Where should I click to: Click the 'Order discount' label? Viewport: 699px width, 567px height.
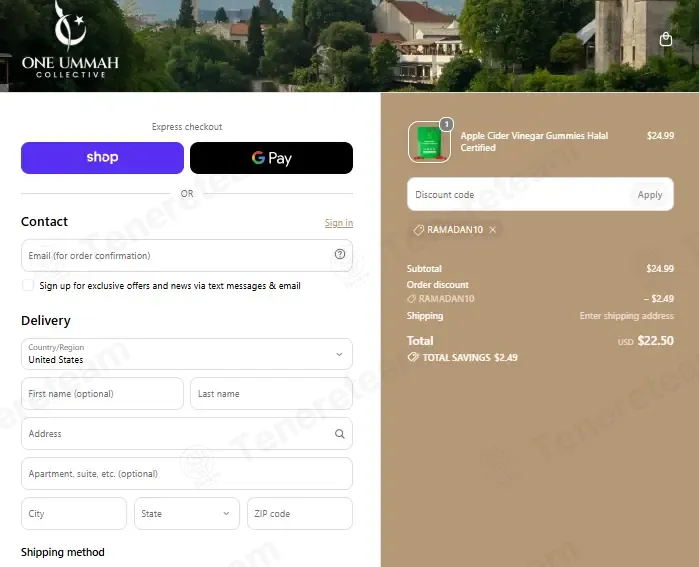click(437, 284)
